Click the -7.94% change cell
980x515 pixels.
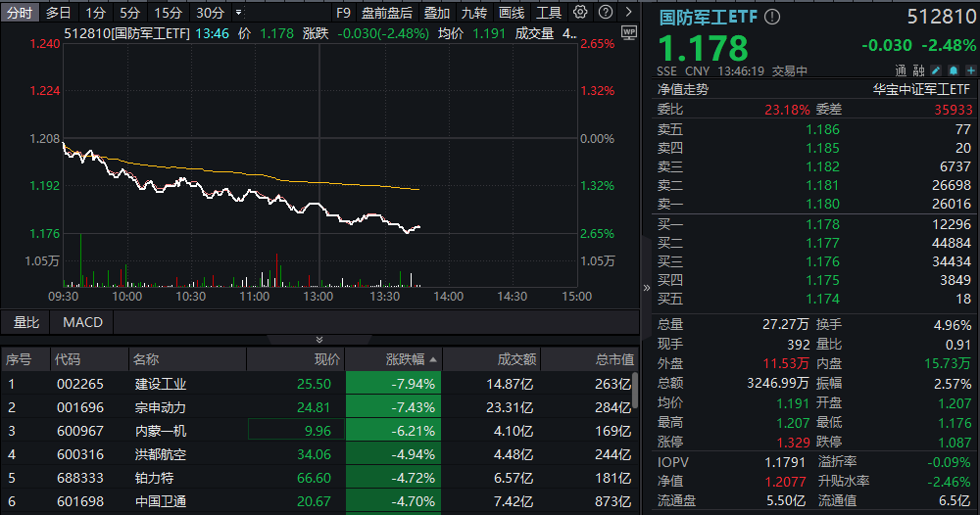(x=393, y=384)
